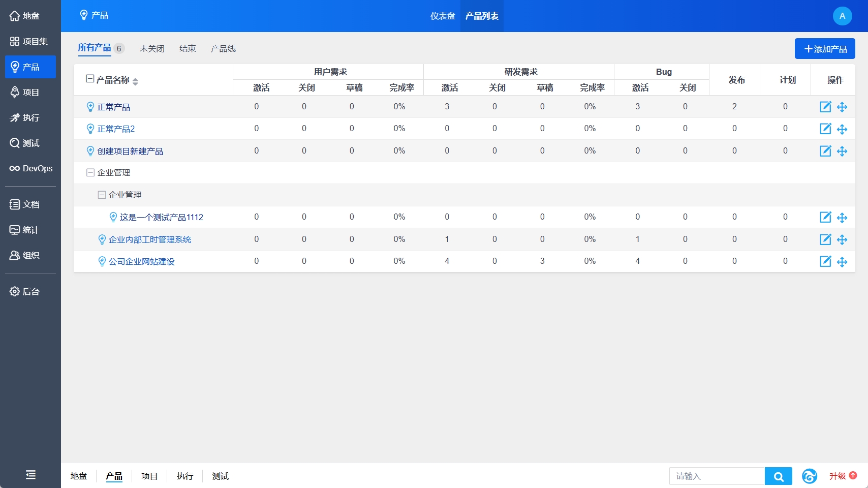The width and height of the screenshot is (868, 488).
Task: Select 产品 in the sidebar
Action: click(30, 67)
